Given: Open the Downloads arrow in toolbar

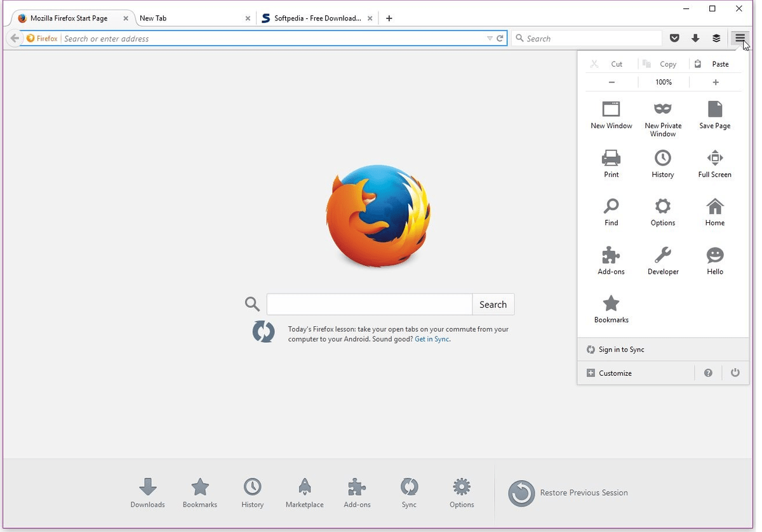Looking at the screenshot, I should 695,38.
